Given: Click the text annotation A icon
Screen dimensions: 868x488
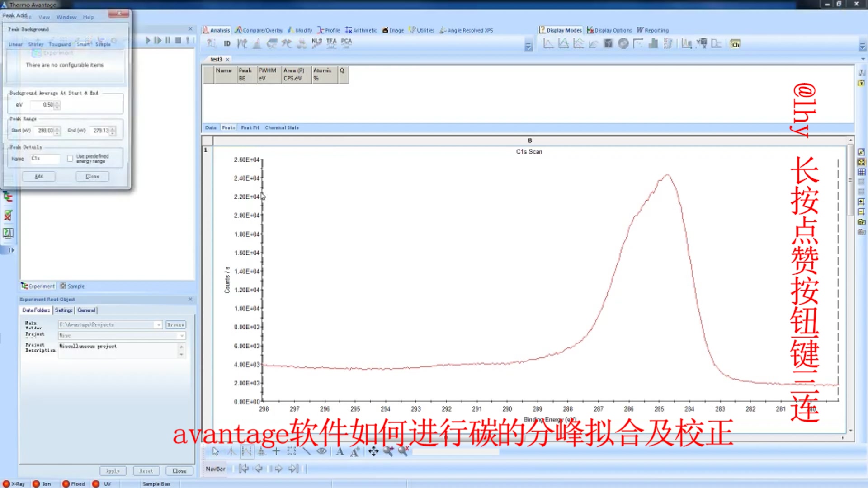Looking at the screenshot, I should coord(340,451).
